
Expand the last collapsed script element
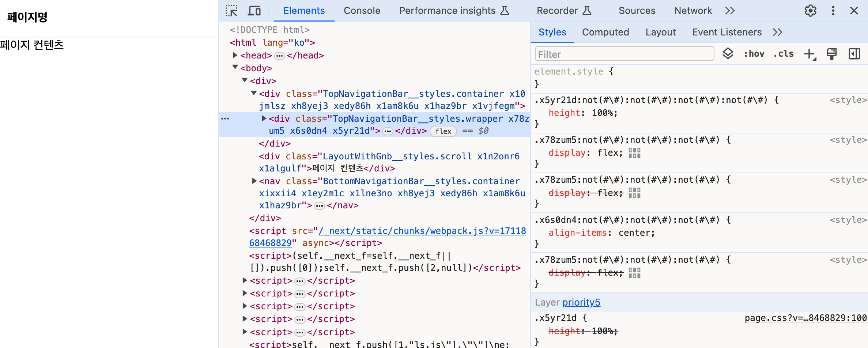[x=245, y=332]
